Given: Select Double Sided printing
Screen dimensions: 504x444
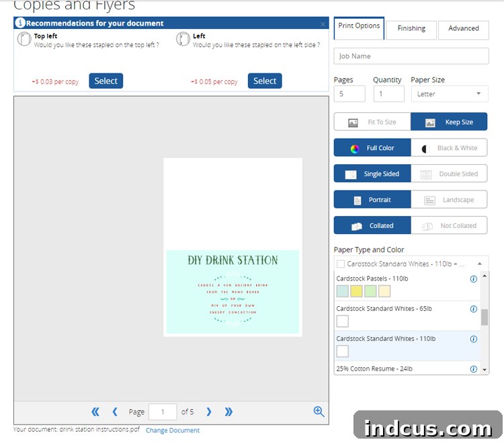Looking at the screenshot, I should pyautogui.click(x=449, y=174).
